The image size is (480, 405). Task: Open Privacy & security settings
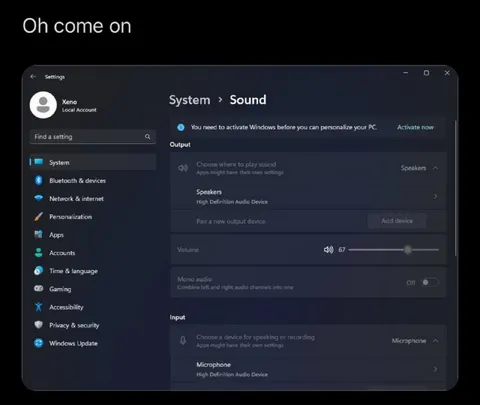(93, 325)
